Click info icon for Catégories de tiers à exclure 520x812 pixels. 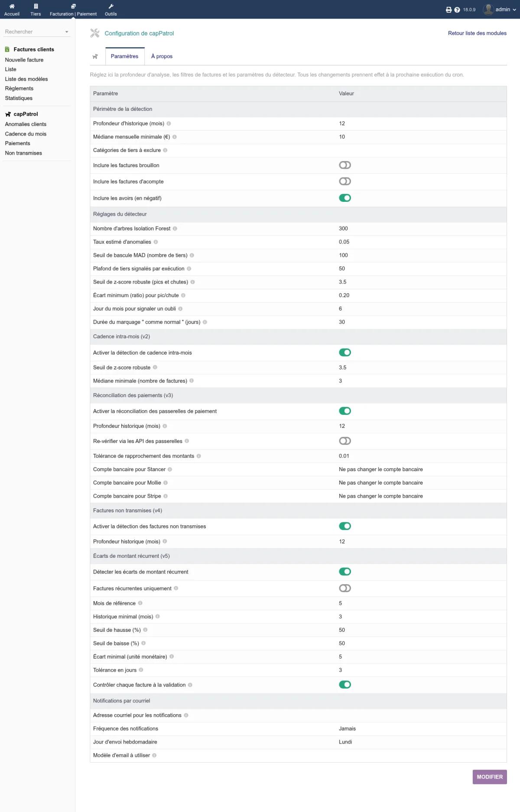click(x=165, y=150)
